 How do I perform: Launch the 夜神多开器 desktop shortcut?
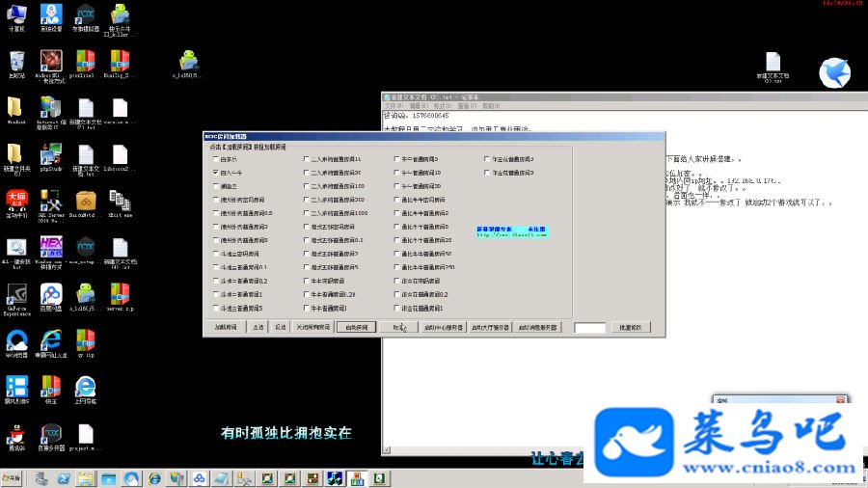51,437
